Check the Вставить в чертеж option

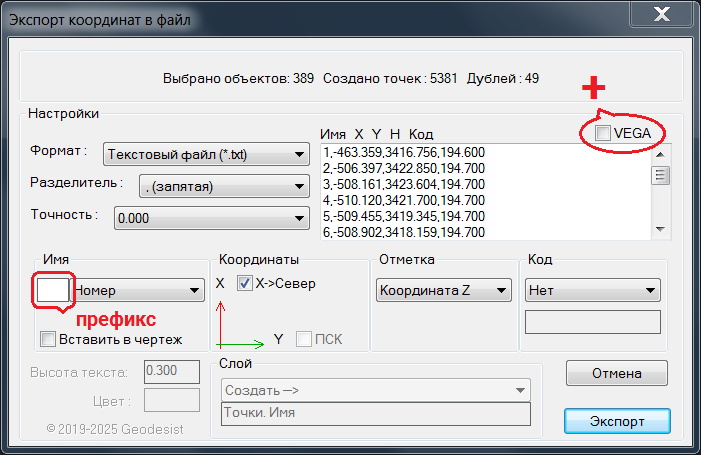tap(48, 339)
